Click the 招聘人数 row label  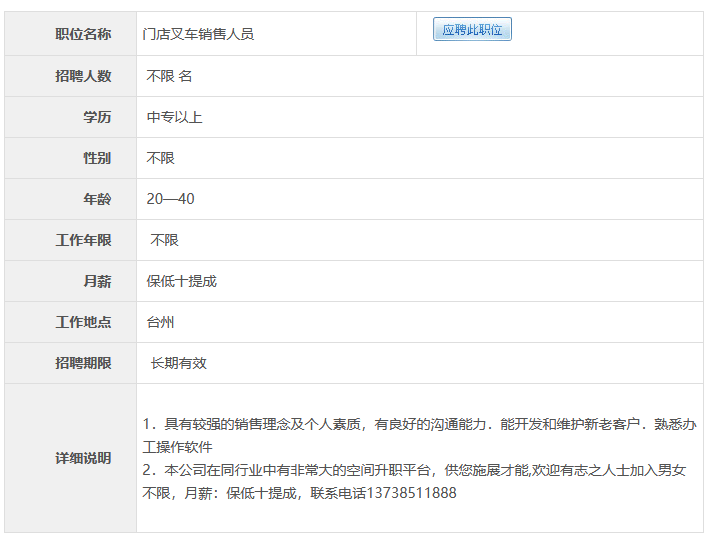click(83, 76)
